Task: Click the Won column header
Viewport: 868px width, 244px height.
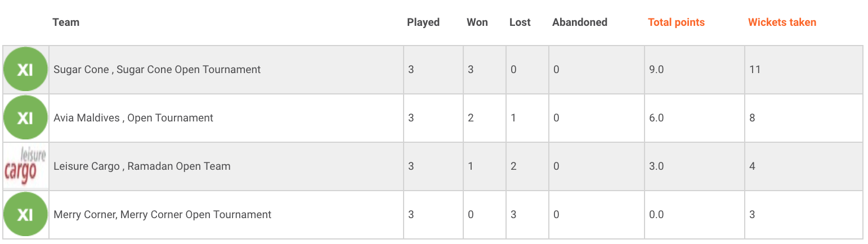Action: click(477, 22)
